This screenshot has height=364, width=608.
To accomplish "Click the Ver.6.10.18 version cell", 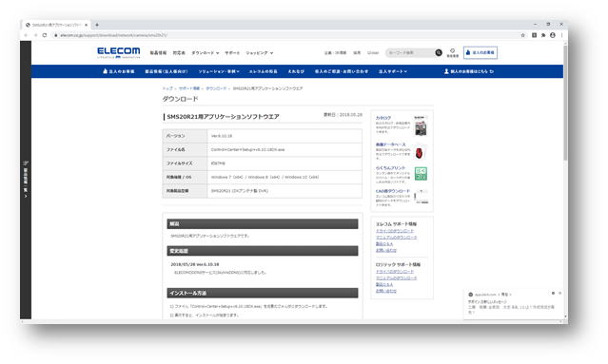I will 284,136.
